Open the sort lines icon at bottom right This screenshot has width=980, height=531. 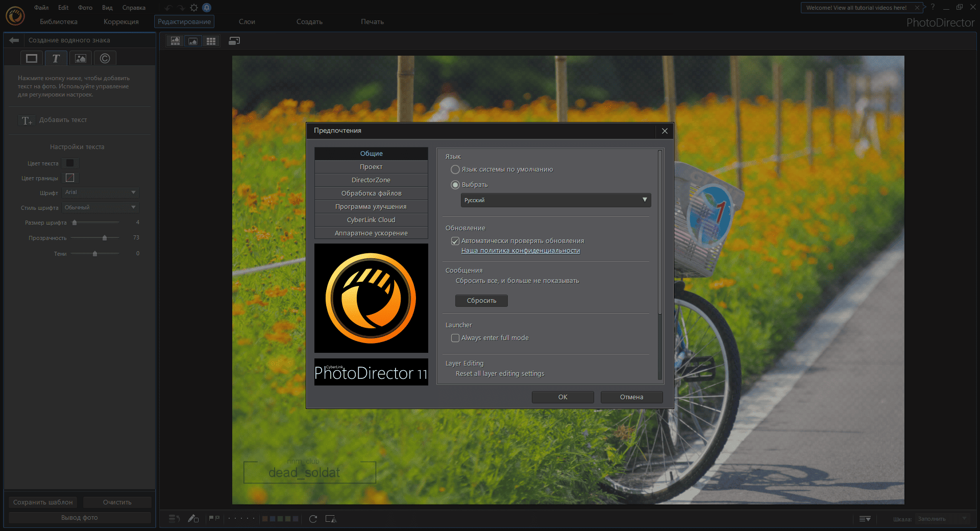pyautogui.click(x=865, y=519)
